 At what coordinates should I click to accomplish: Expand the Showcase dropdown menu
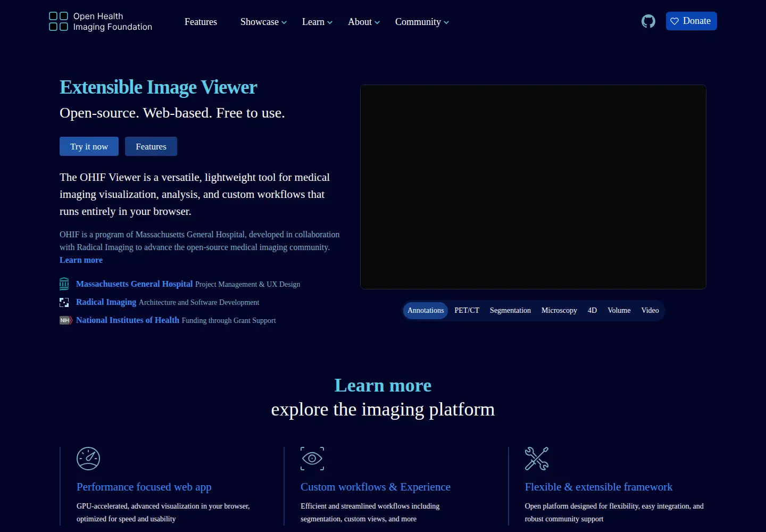263,22
